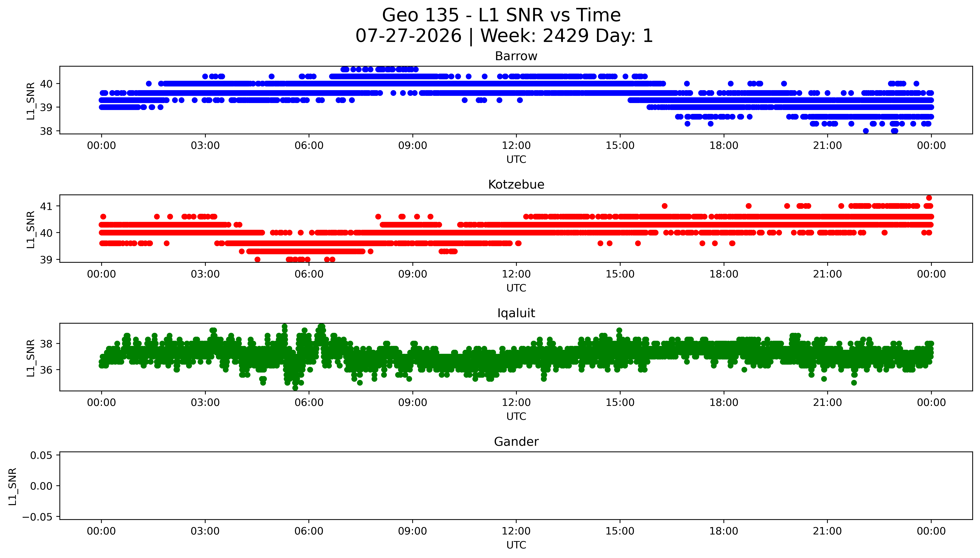Click the Kotzebue subplot title
The image size is (980, 558).
tap(516, 184)
